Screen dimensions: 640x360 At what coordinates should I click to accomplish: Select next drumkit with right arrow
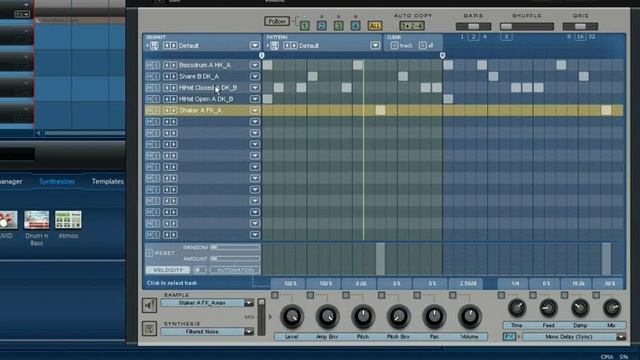point(173,46)
